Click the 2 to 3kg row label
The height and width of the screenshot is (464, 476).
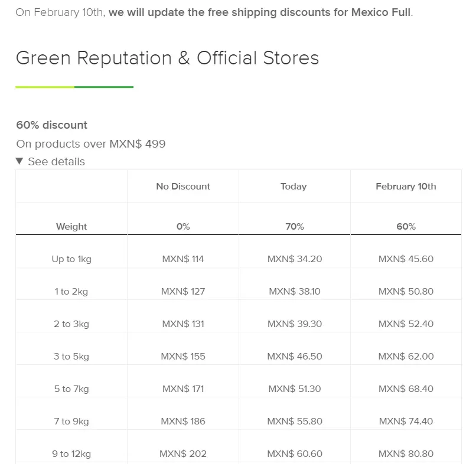click(x=71, y=324)
